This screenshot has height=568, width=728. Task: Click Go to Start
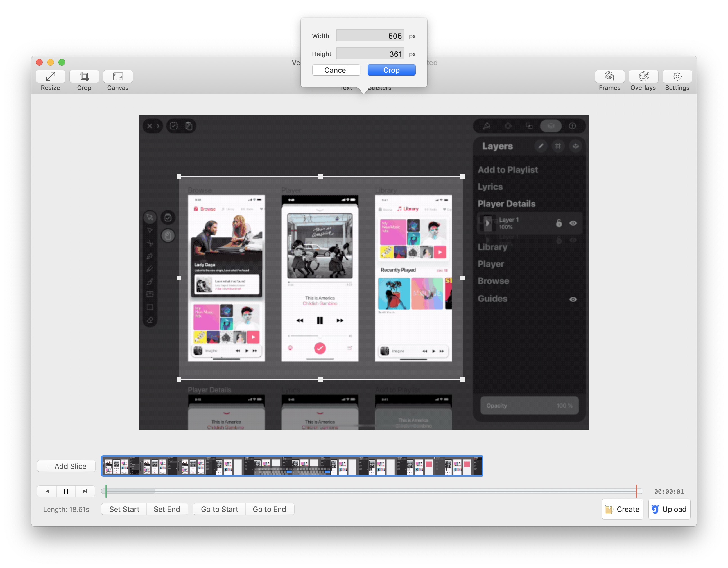[x=219, y=509]
